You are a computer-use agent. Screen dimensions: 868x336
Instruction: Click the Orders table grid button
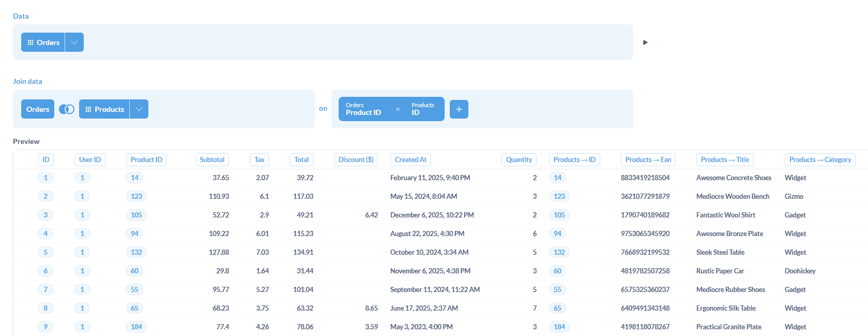(43, 42)
